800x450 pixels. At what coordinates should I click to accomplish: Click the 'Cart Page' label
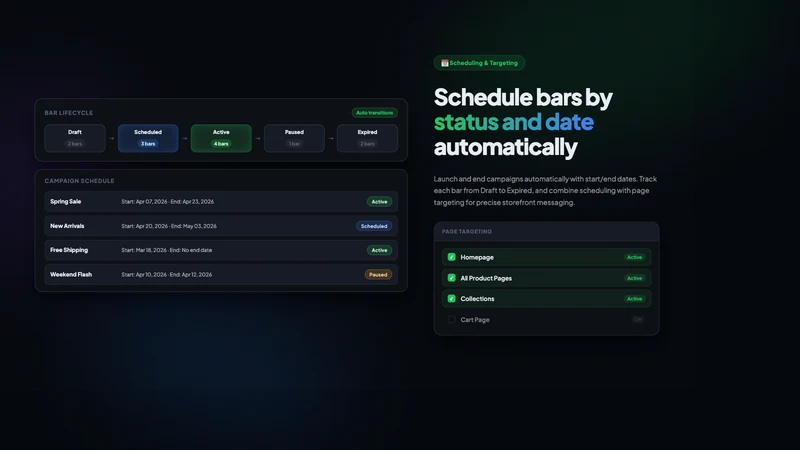[475, 320]
